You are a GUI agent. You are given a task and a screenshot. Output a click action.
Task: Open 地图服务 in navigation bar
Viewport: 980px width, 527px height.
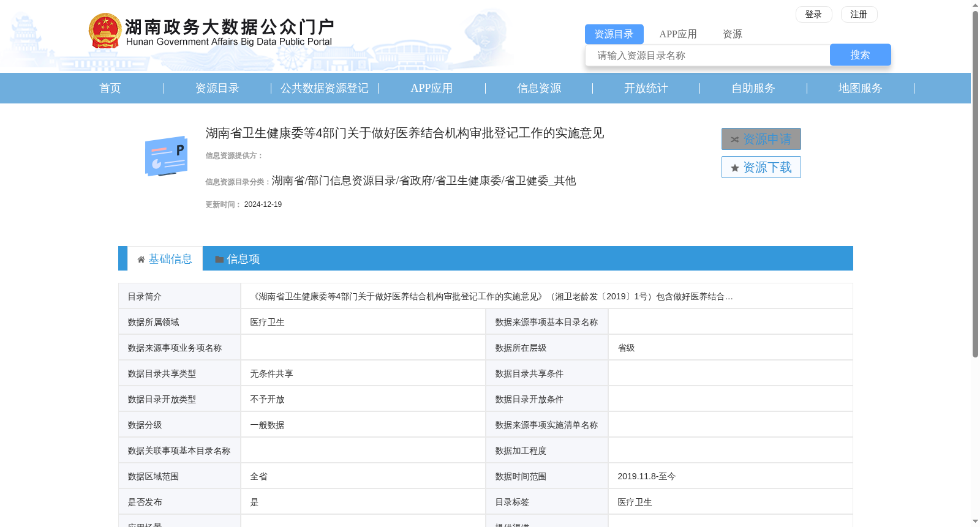tap(861, 88)
